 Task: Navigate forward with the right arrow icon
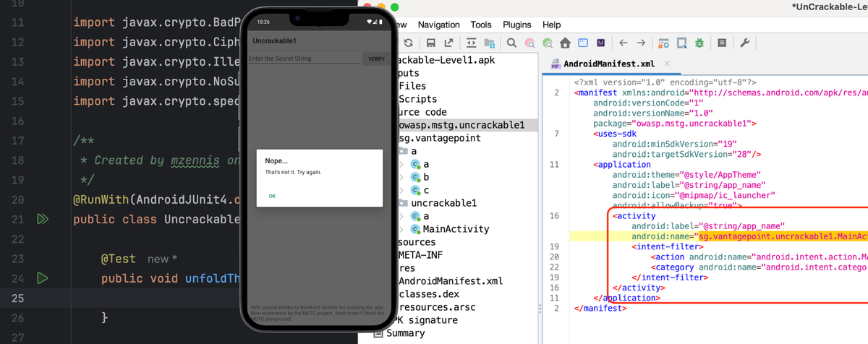[x=642, y=43]
